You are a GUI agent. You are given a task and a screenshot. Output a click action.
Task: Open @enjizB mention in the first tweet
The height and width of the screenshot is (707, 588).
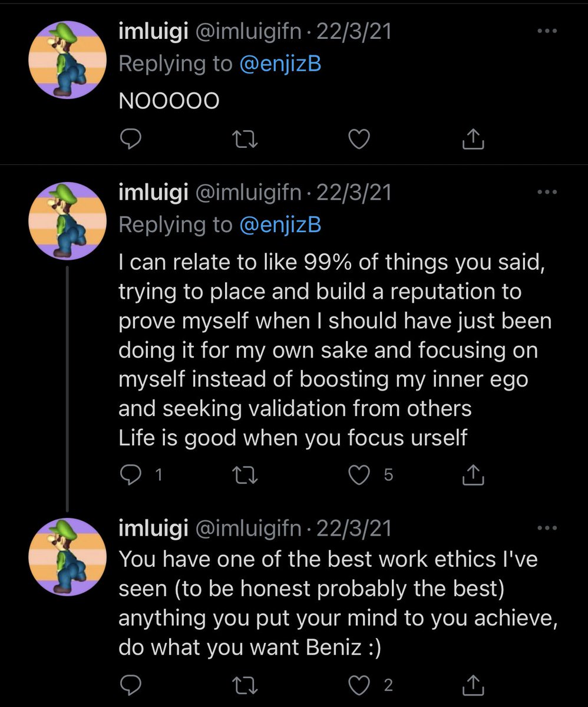pos(280,64)
